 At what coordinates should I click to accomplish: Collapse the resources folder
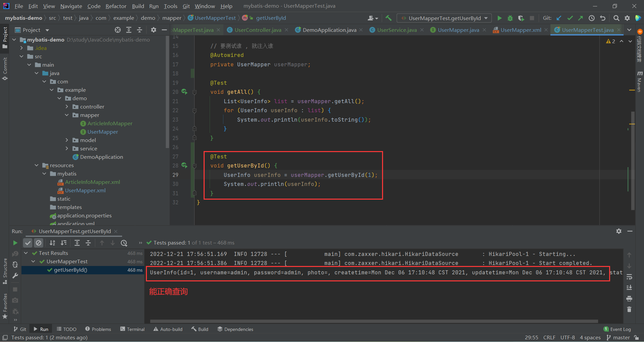pyautogui.click(x=37, y=165)
